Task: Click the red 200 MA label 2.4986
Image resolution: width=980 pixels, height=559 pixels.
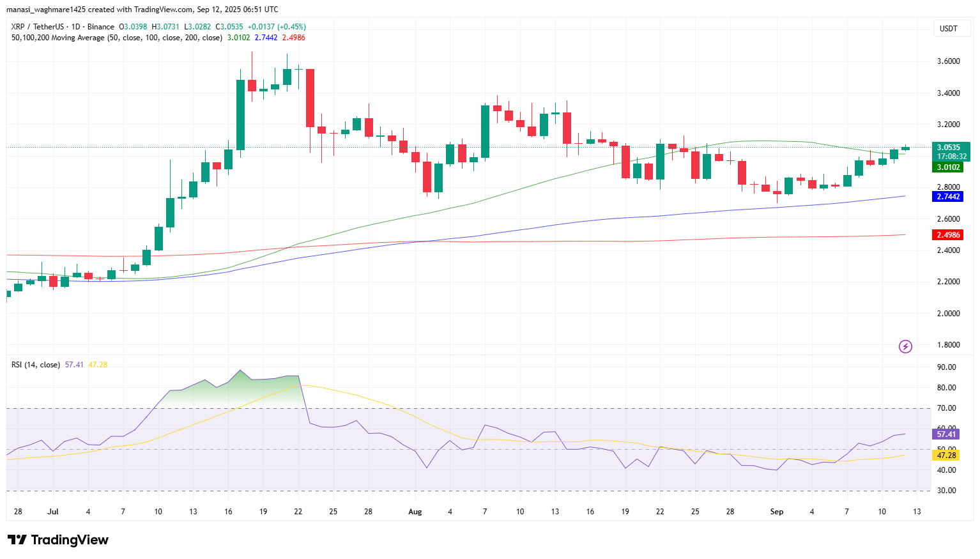Action: (x=948, y=234)
